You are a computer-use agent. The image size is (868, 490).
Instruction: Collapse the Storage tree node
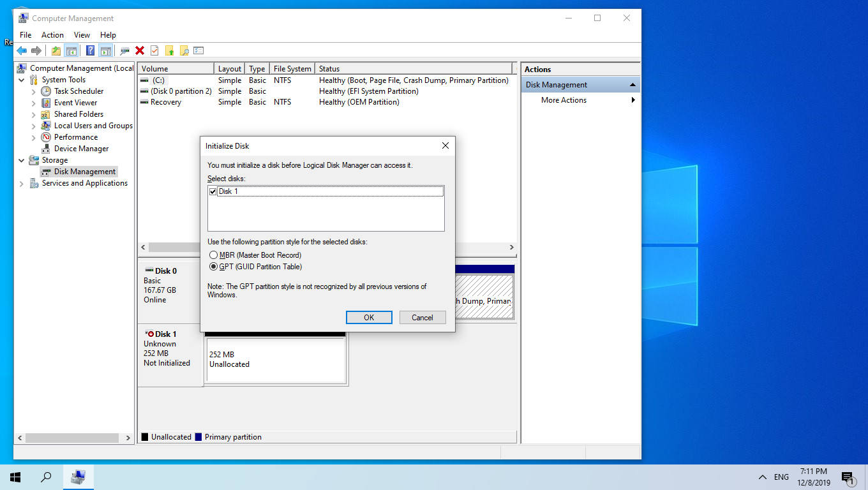pos(22,160)
